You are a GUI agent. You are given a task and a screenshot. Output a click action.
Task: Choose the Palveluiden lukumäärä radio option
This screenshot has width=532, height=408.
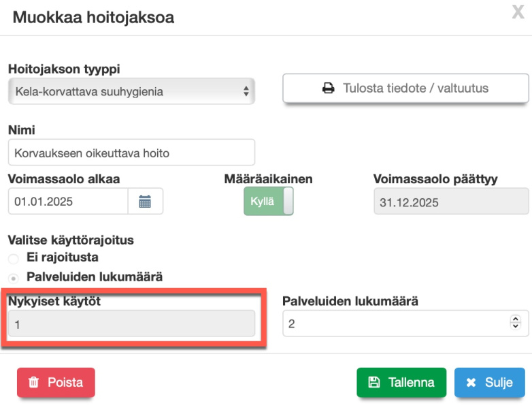[x=14, y=277]
